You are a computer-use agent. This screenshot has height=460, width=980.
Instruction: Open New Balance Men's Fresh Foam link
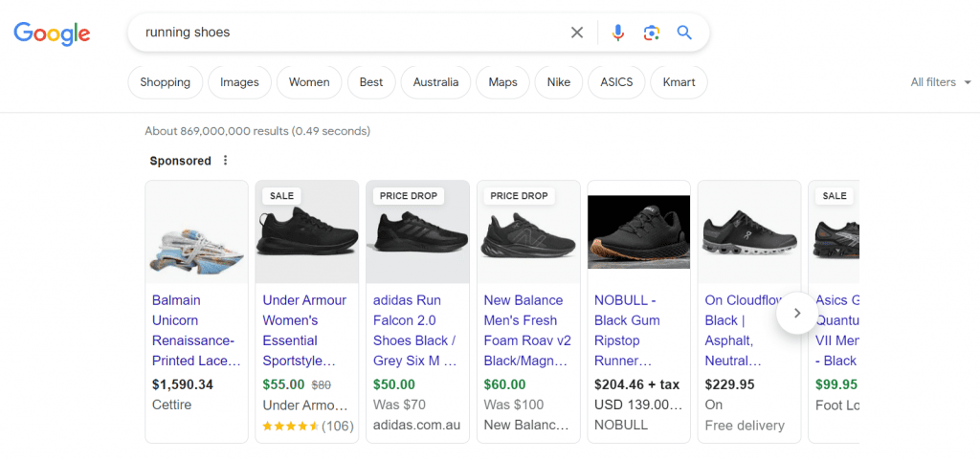pos(527,330)
